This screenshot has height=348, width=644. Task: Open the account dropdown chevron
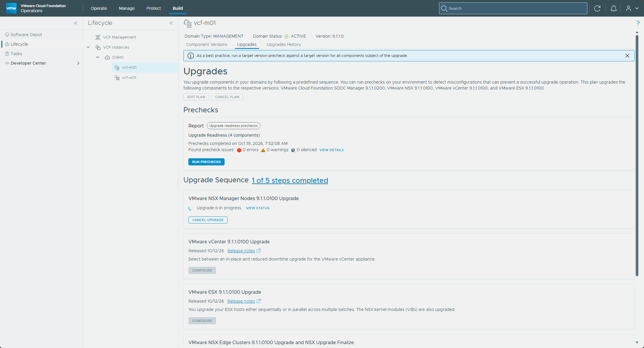[637, 8]
